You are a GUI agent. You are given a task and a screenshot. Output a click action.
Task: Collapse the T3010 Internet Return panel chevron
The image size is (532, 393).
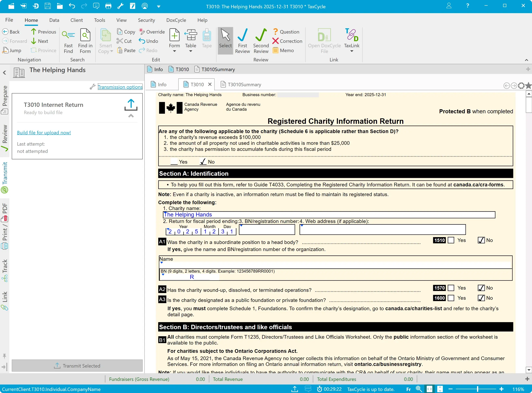[x=131, y=116]
